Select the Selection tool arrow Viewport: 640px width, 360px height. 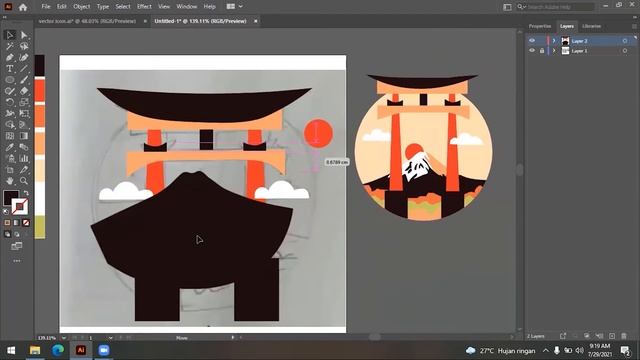pos(10,35)
